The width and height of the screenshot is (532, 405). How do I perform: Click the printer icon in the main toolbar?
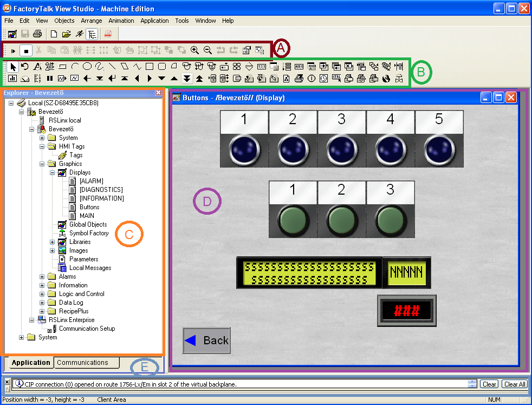click(37, 34)
